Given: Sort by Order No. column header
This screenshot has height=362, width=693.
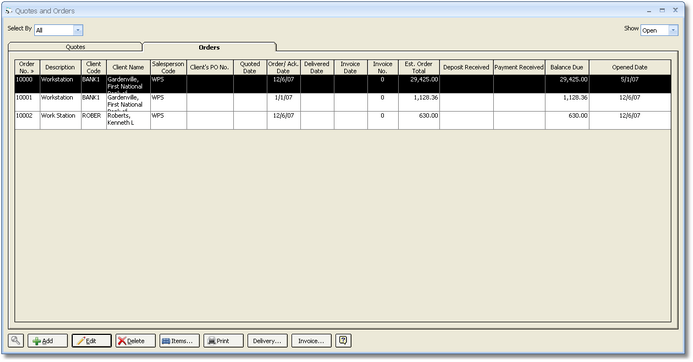Looking at the screenshot, I should click(27, 67).
